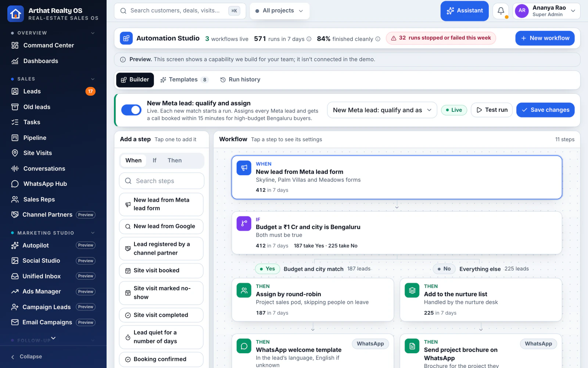Collapse the Marketing Studio section
588x368 pixels.
93,233
